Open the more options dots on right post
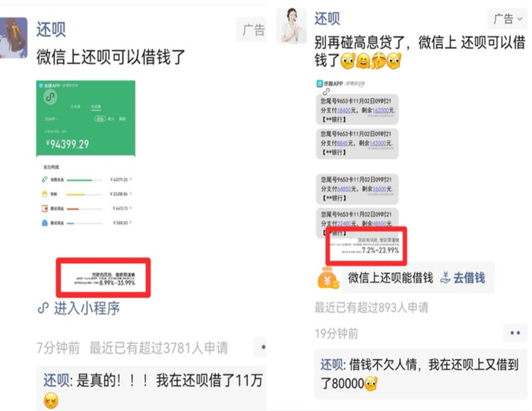 515,333
